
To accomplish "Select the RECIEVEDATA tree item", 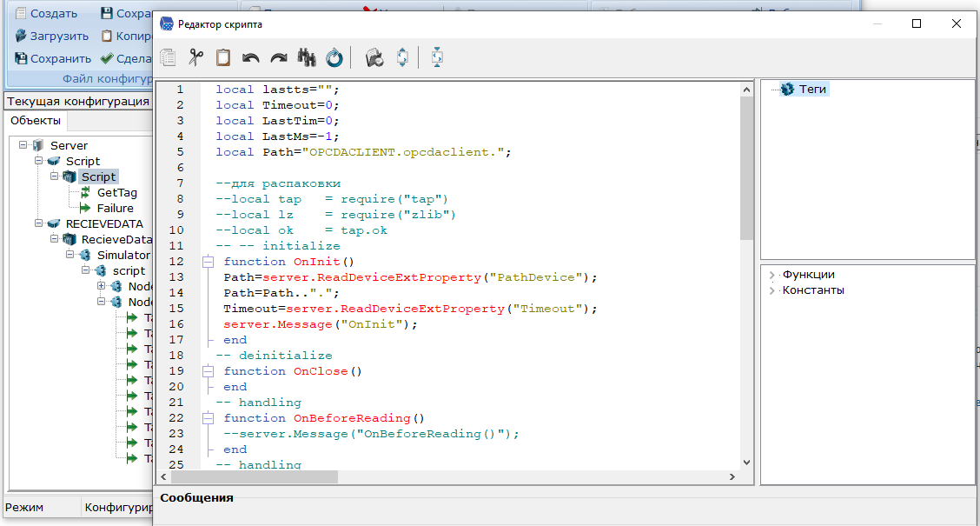I will click(104, 224).
